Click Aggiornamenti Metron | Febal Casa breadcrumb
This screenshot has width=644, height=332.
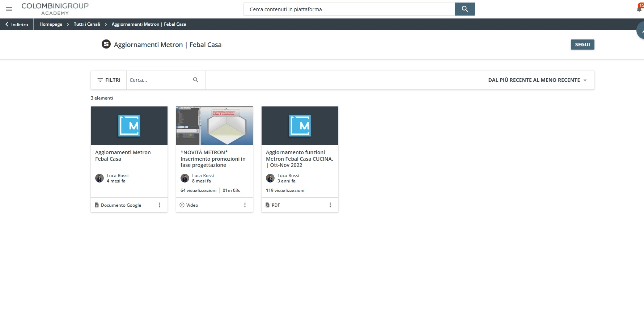pyautogui.click(x=149, y=24)
